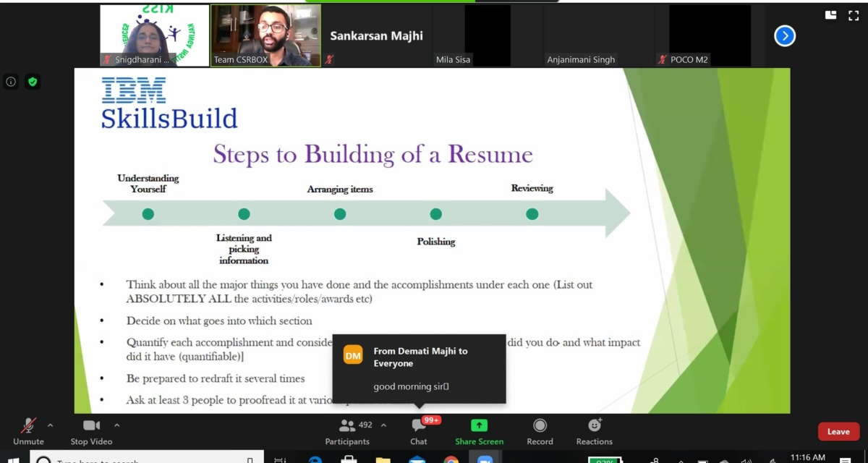
Task: Show meeting information via the info icon
Action: tap(11, 82)
